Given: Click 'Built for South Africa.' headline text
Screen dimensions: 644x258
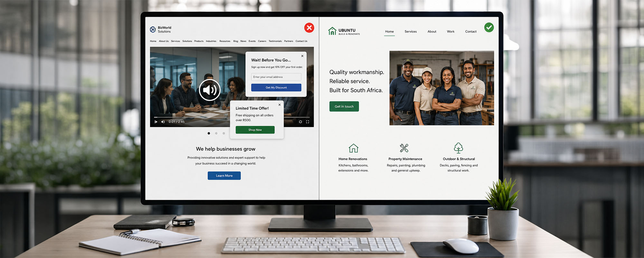Looking at the screenshot, I should pyautogui.click(x=356, y=90).
